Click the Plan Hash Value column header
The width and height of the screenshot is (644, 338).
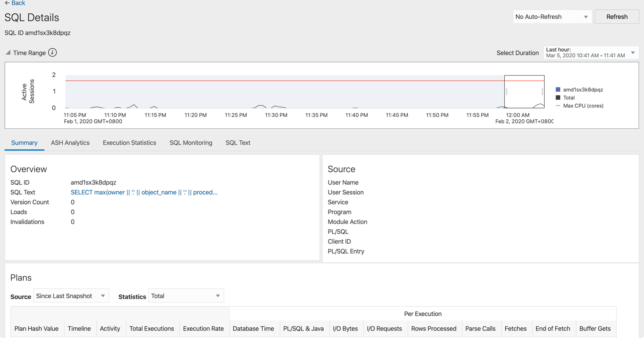pos(37,328)
